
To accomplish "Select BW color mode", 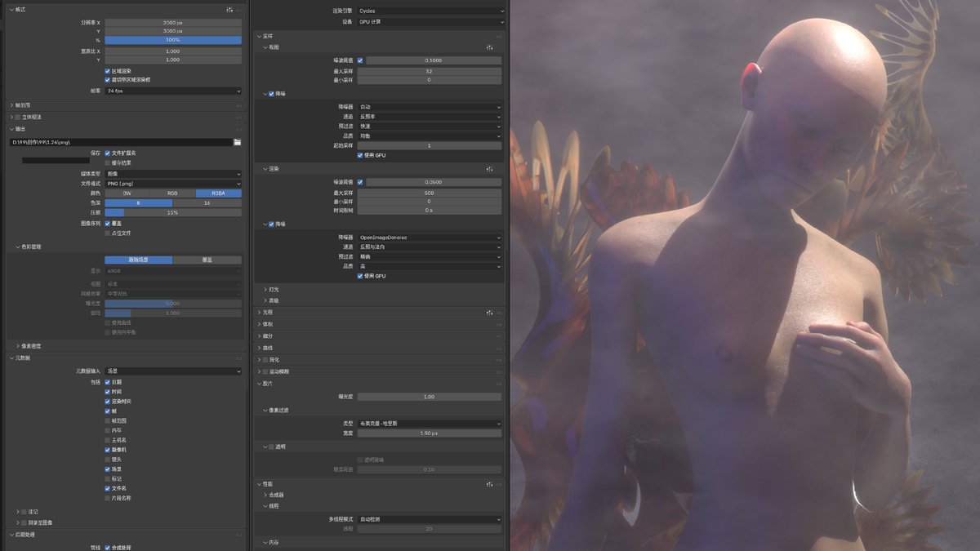I will coord(127,193).
